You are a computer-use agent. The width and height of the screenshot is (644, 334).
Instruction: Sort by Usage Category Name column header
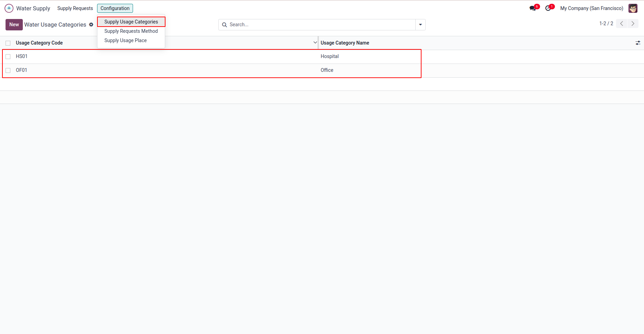click(x=345, y=43)
